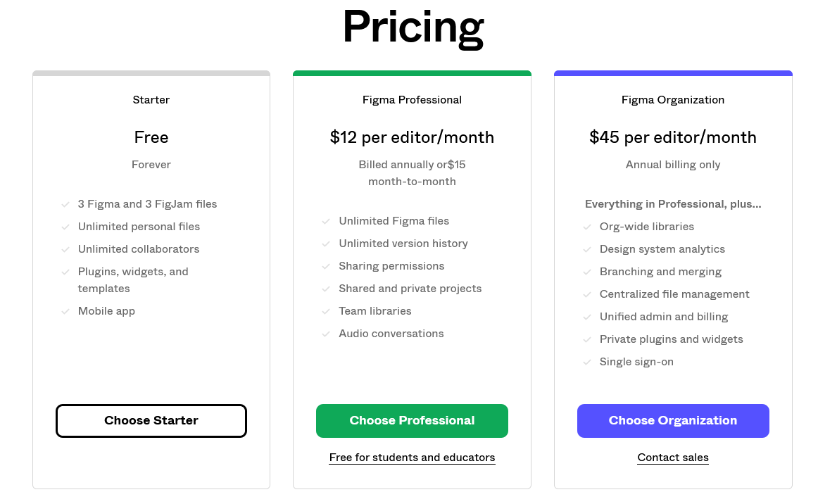Click checkmark beside Unlimited version history
This screenshot has height=504, width=818.
[326, 244]
